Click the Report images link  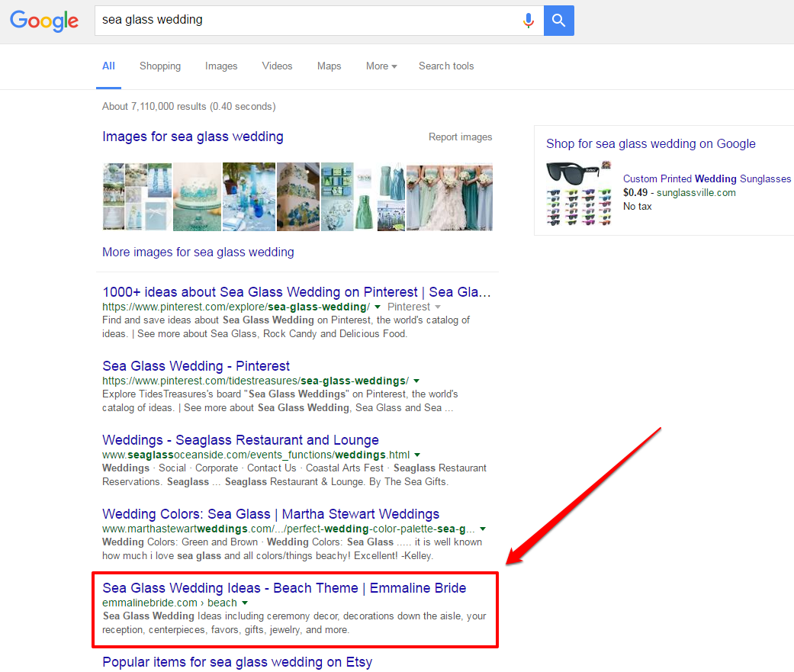coord(461,137)
